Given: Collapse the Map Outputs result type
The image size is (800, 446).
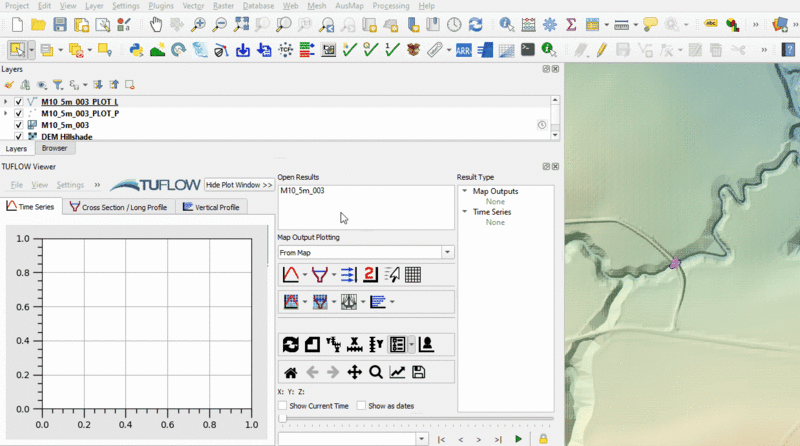Looking at the screenshot, I should [x=464, y=191].
